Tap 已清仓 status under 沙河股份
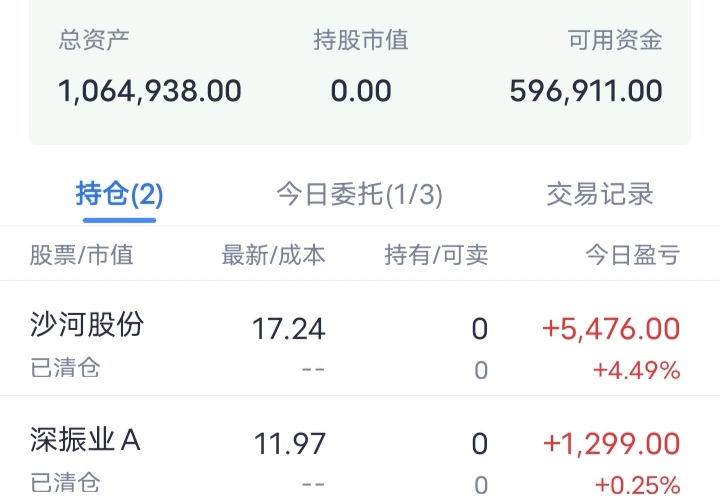The width and height of the screenshot is (720, 500). [65, 368]
